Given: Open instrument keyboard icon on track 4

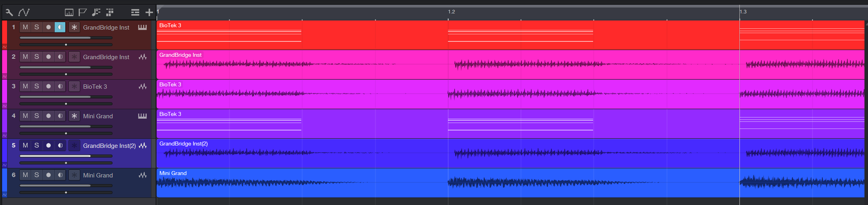Looking at the screenshot, I should click(x=142, y=116).
